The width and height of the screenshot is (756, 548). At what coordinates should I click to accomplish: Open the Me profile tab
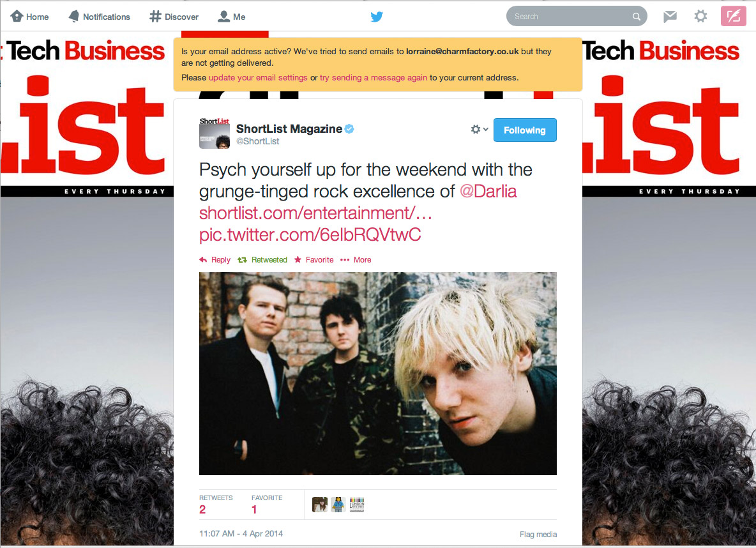(x=231, y=17)
